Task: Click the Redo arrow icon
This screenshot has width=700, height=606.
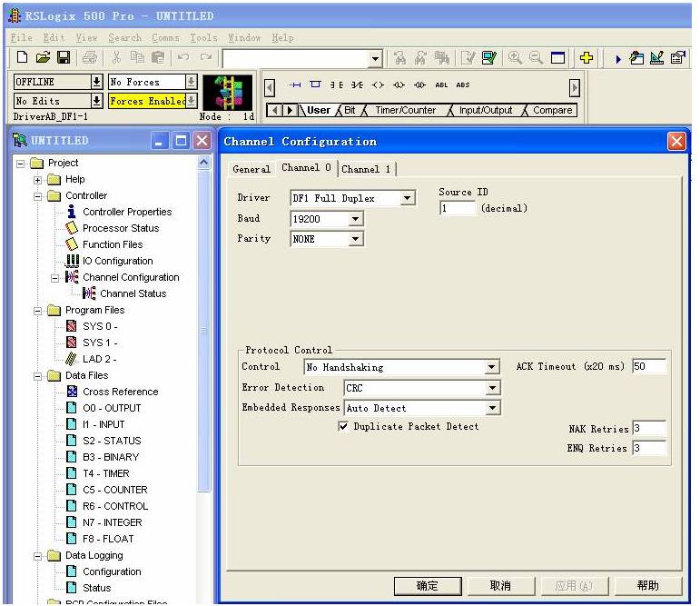Action: (x=205, y=57)
